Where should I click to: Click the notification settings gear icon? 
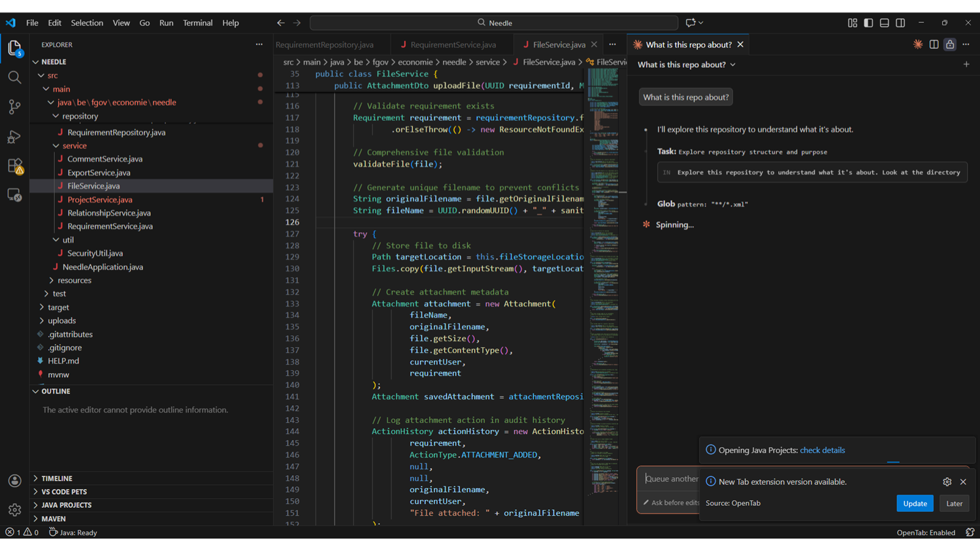coord(947,482)
